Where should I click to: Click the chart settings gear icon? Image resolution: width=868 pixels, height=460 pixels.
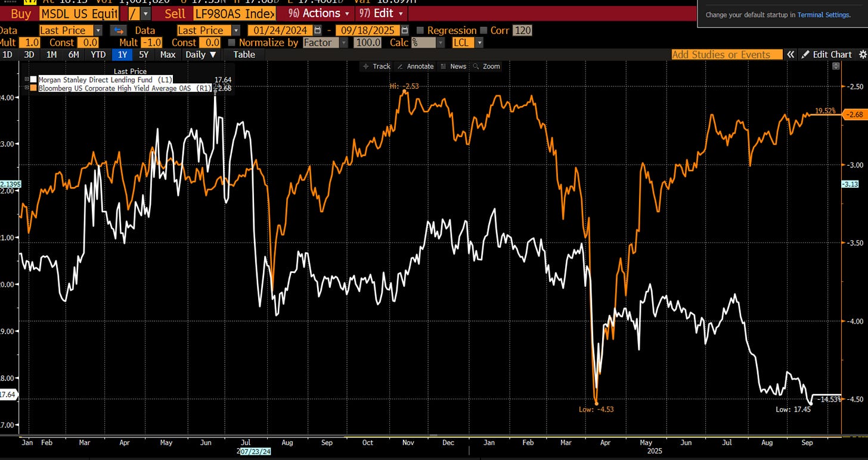click(862, 54)
